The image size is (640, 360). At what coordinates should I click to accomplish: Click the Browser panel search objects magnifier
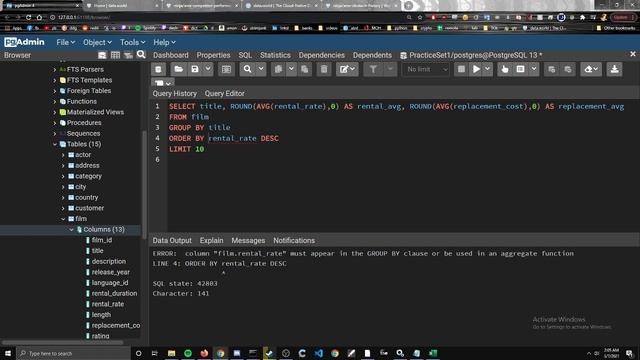[x=141, y=55]
